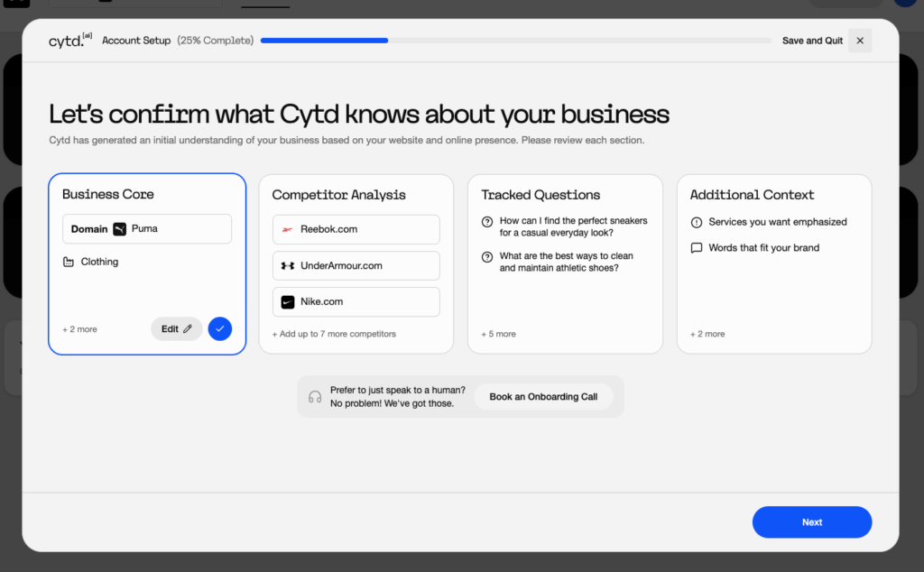This screenshot has width=924, height=572.
Task: Click the Nike swoosh icon
Action: pyautogui.click(x=288, y=302)
